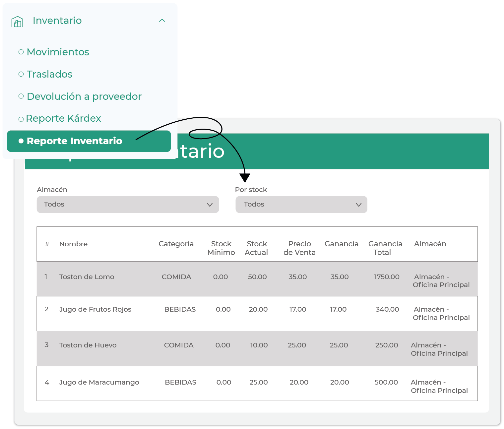Open the Traslados menu entry
Image resolution: width=504 pixels, height=429 pixels.
click(49, 74)
